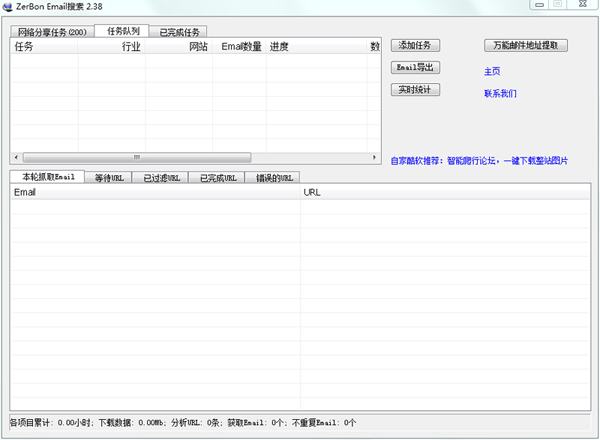
Task: Open the 错误的URL tab
Action: click(272, 178)
